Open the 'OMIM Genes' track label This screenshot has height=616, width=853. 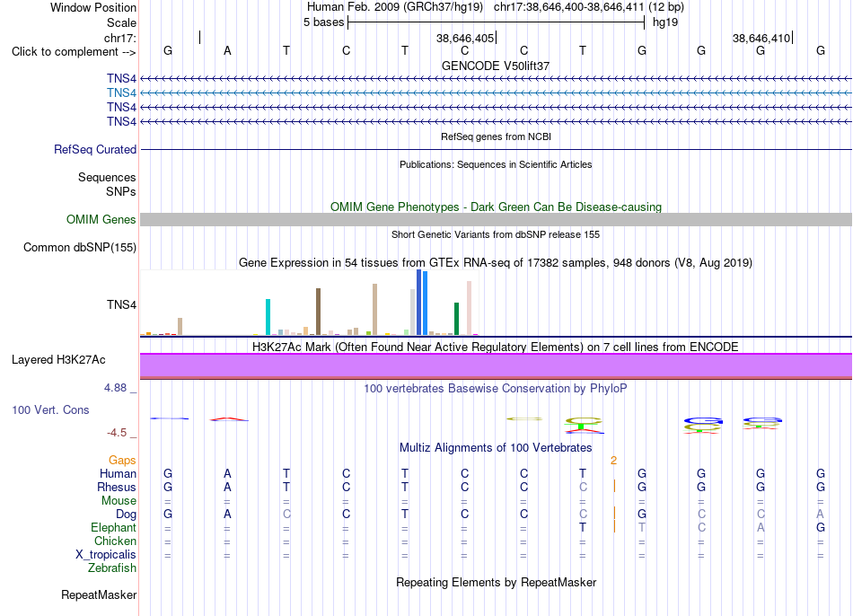101,219
